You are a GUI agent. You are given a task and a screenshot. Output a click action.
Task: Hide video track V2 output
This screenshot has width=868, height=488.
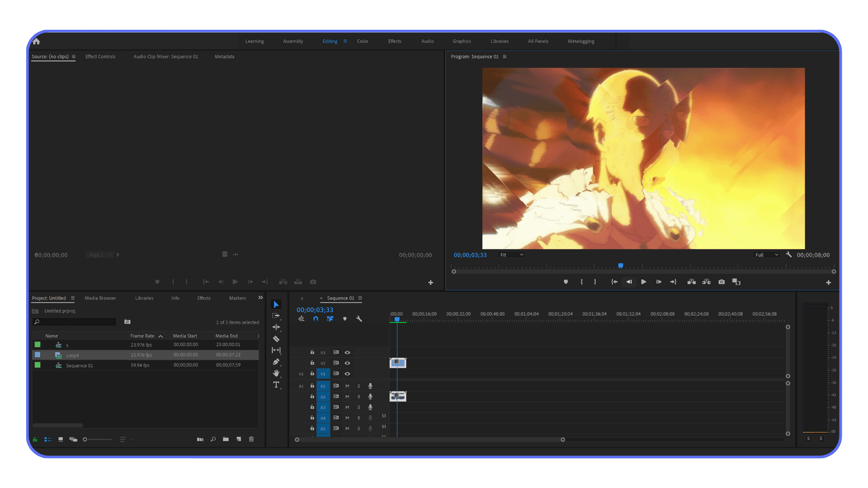(x=347, y=363)
